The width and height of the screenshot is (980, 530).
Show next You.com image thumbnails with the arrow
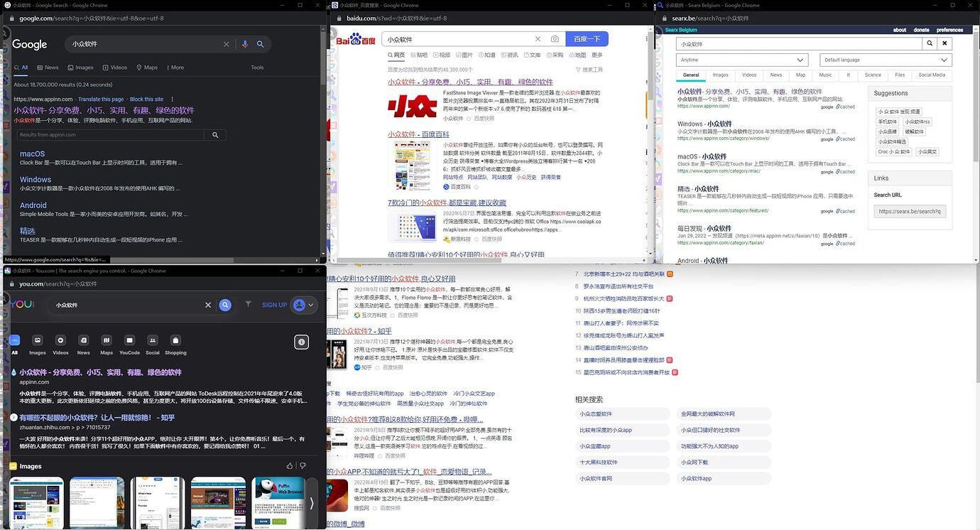click(311, 503)
